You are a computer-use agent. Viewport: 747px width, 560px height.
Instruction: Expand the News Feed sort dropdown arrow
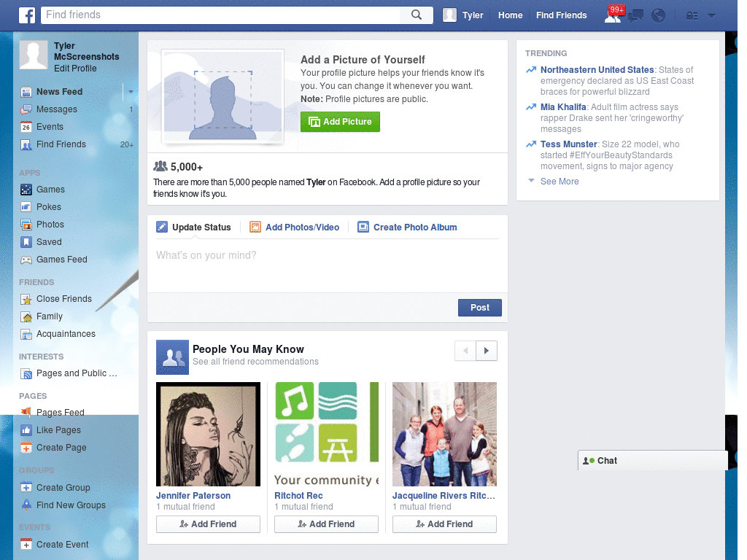tap(131, 92)
